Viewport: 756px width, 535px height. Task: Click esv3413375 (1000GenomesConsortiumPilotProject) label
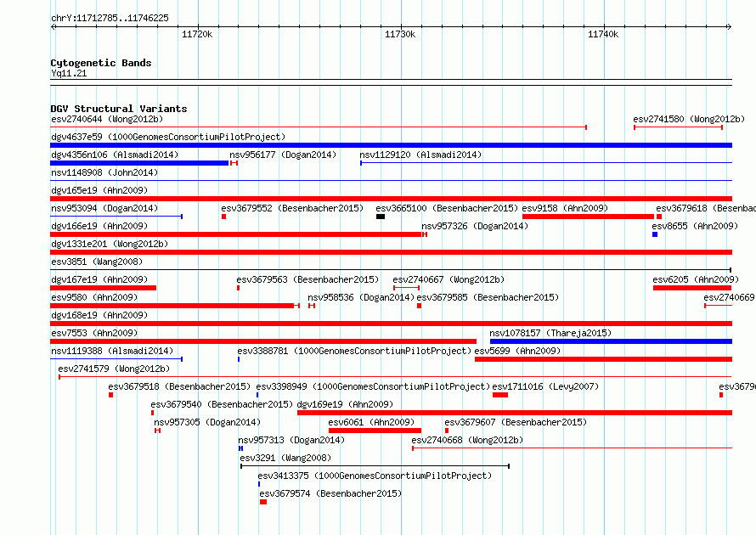[375, 476]
